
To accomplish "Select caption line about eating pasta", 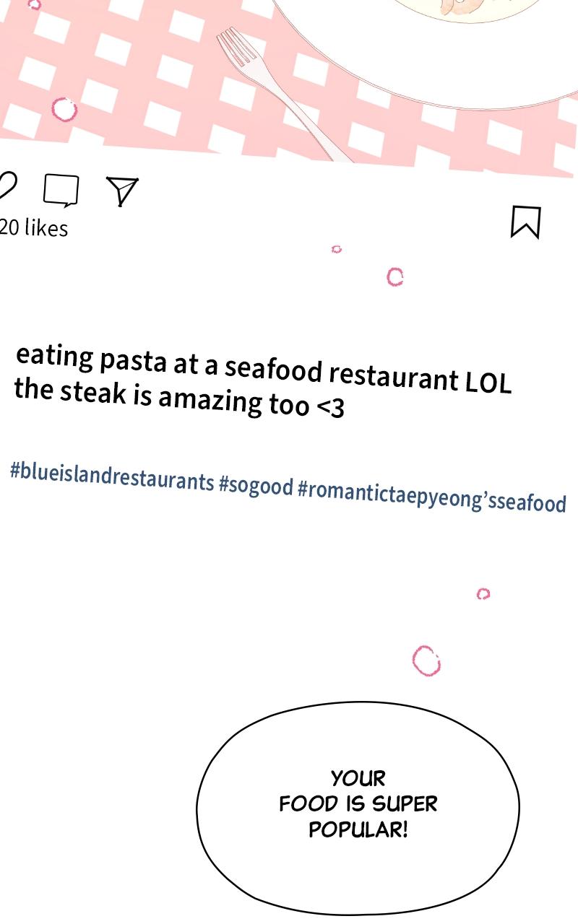I will point(264,368).
